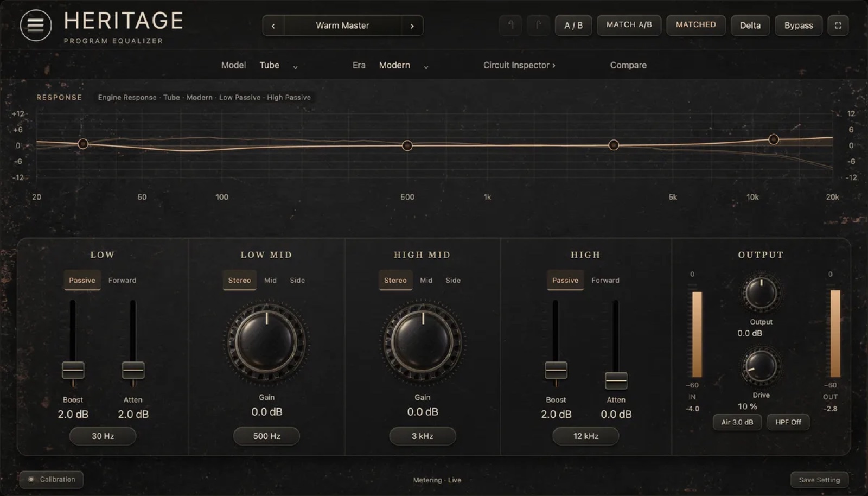Enable Delta listening mode

point(750,25)
